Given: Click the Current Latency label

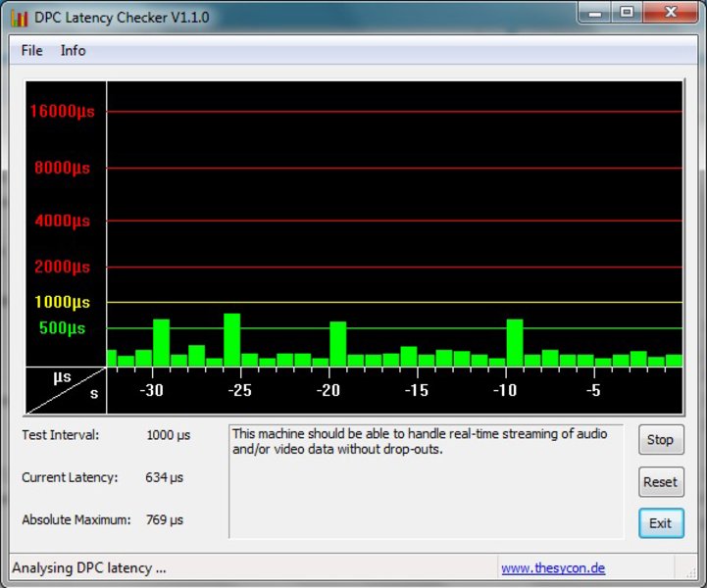Looking at the screenshot, I should click(70, 477).
